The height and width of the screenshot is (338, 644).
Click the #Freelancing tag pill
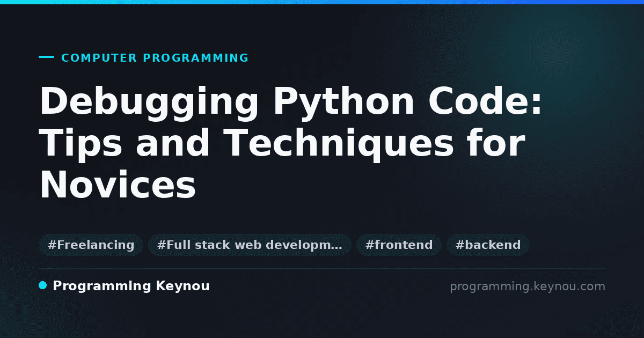(91, 245)
